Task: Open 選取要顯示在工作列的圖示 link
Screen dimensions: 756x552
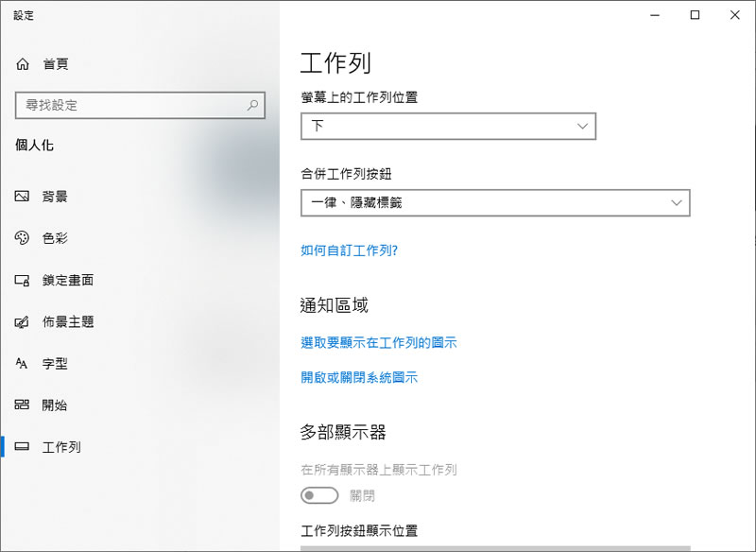Action: pos(379,342)
